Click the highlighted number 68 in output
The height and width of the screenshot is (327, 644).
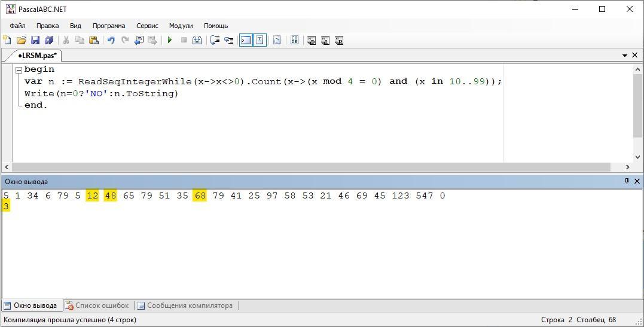point(200,195)
